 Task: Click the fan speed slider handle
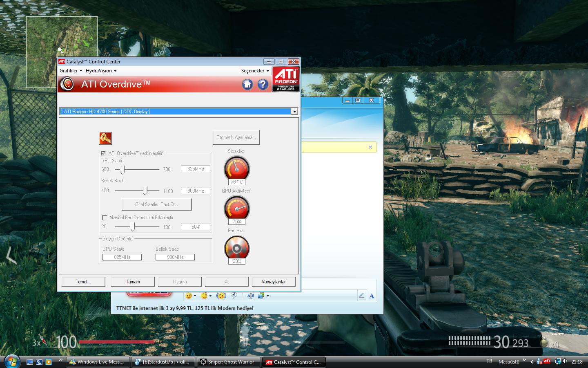click(x=133, y=227)
